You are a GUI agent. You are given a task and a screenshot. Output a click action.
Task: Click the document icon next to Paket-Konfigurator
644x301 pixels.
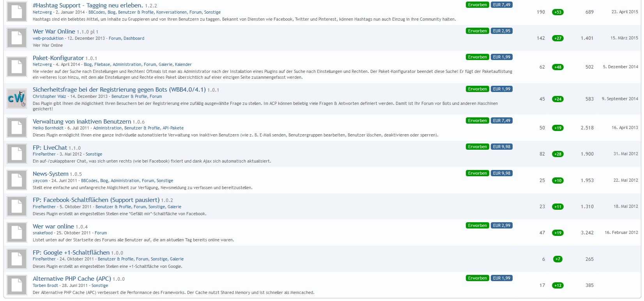(17, 67)
